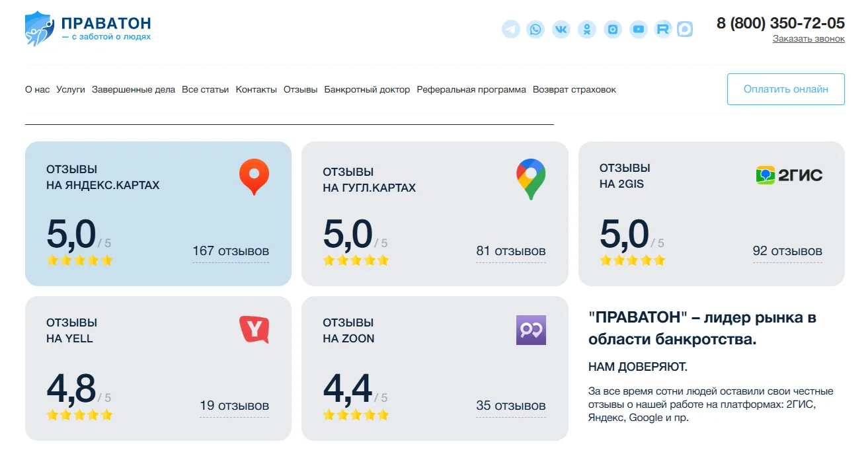Click the 5,0 rating on the 2GIS card
Viewport: 868px width, 462px height.
(x=625, y=234)
